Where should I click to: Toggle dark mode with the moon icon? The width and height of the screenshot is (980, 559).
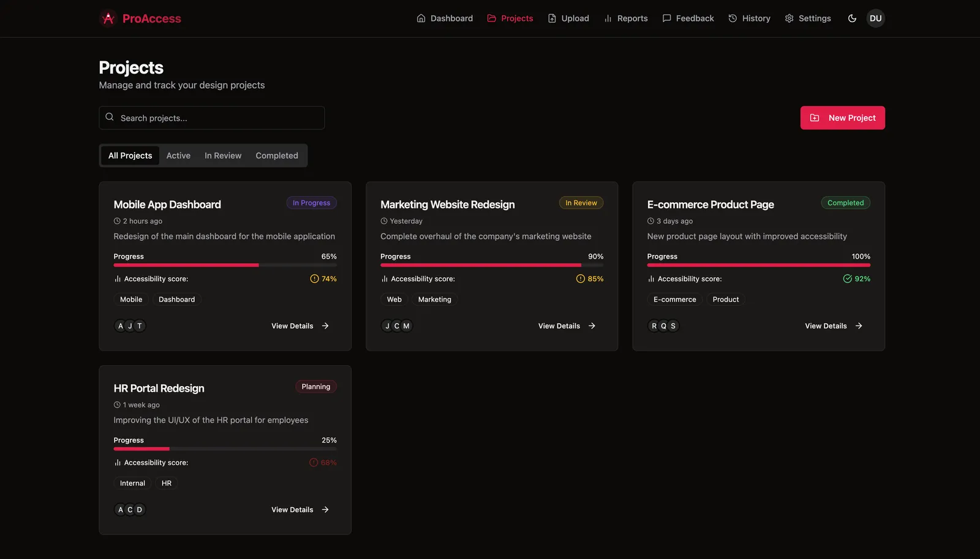tap(852, 18)
